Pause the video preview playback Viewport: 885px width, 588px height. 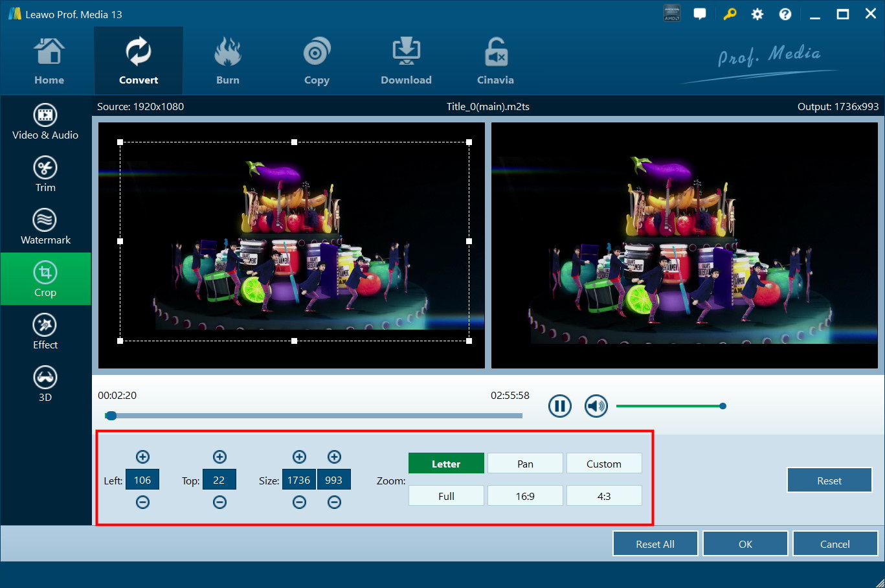pos(559,406)
